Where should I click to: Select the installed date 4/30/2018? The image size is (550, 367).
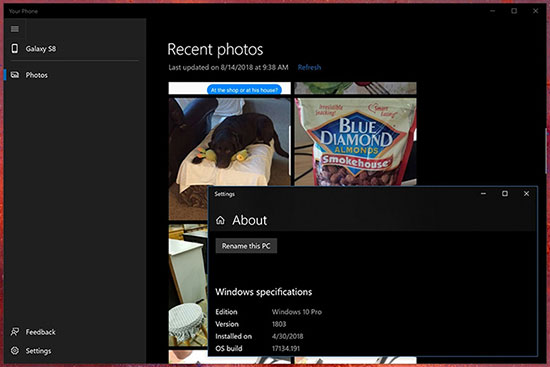(287, 336)
